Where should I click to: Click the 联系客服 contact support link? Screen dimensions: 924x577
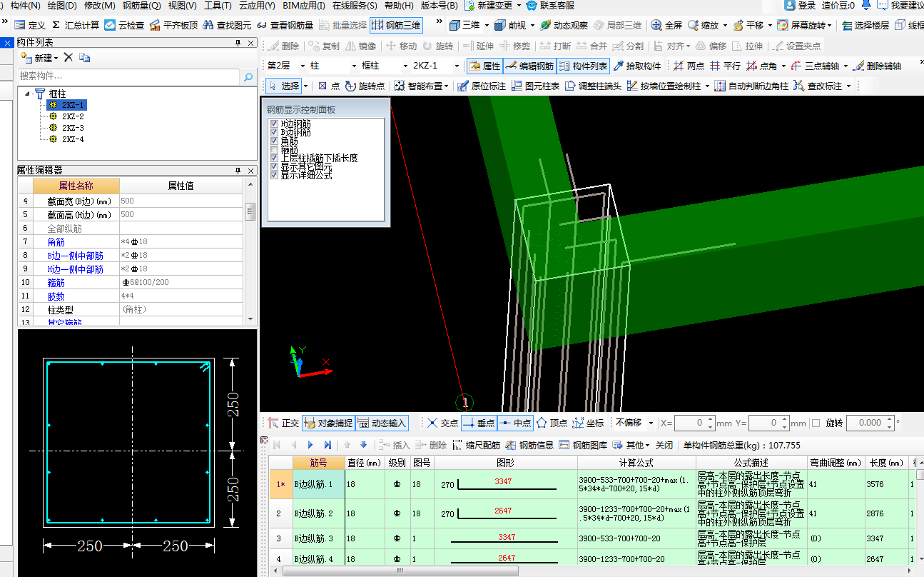pos(550,5)
